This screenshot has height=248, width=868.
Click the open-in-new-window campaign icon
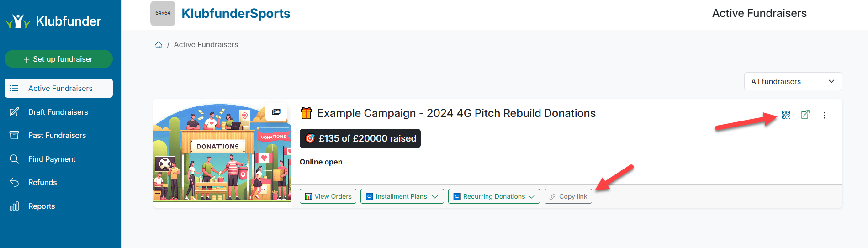click(x=805, y=115)
